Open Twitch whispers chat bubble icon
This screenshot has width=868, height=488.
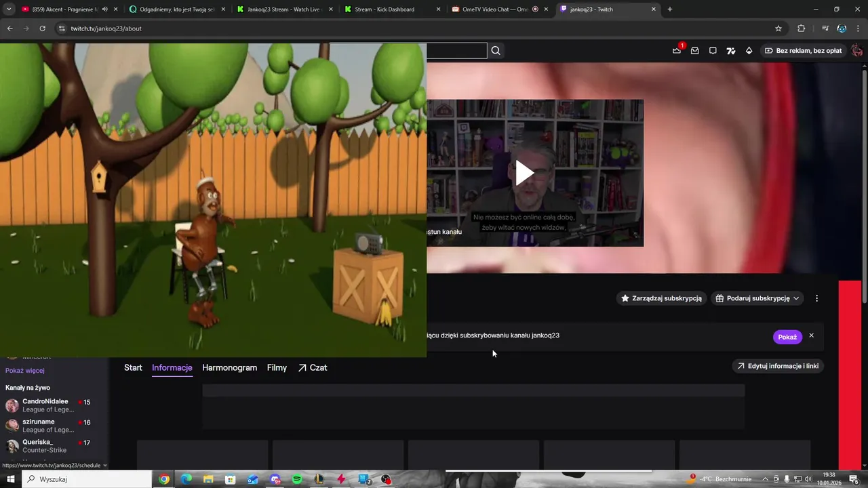coord(713,51)
